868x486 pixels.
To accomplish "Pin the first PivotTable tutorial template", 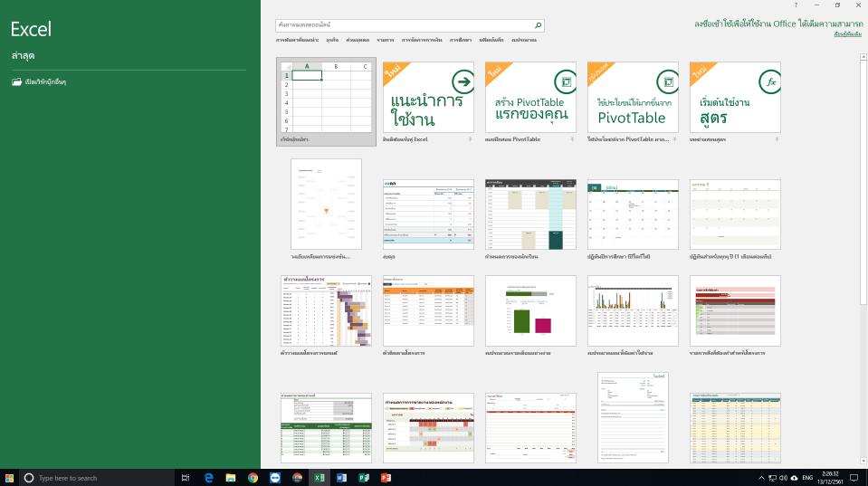I will coord(572,139).
